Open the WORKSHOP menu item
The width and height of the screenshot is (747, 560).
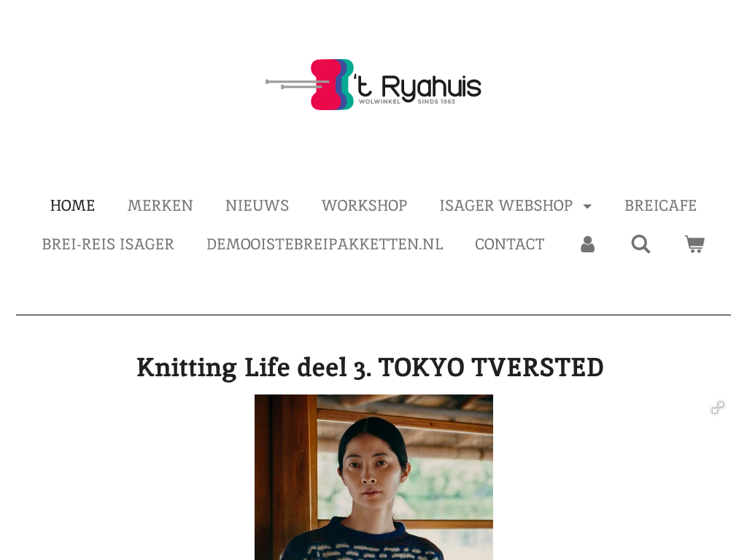(x=364, y=205)
